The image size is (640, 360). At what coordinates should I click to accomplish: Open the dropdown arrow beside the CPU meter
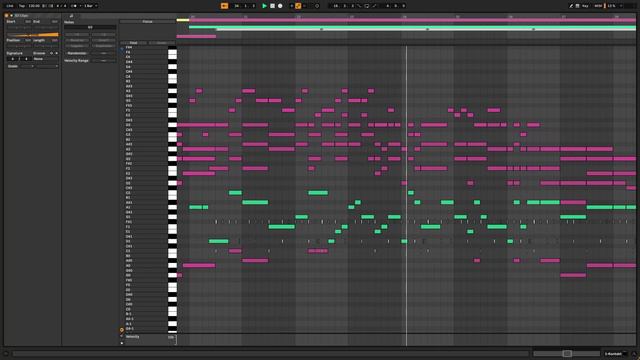(x=621, y=6)
